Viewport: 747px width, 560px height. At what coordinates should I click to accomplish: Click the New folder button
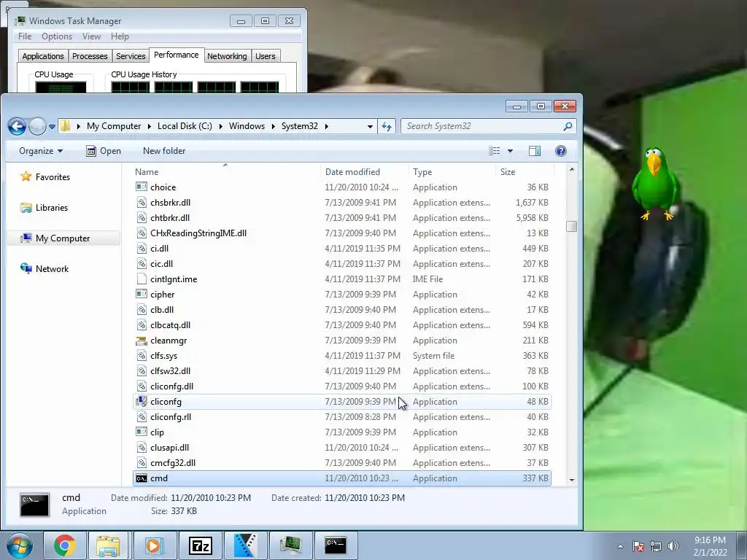(164, 151)
